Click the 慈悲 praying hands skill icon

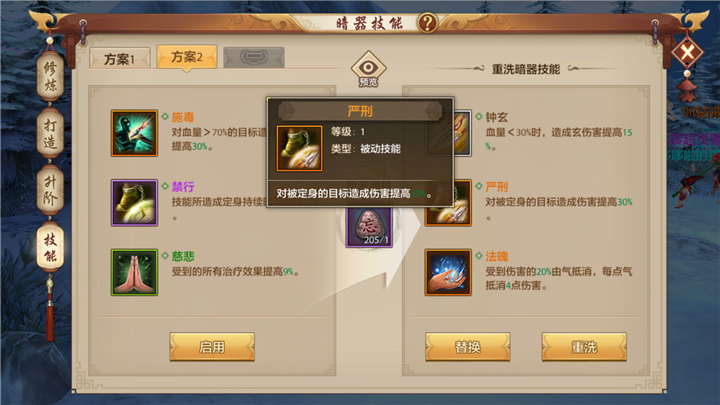(134, 272)
